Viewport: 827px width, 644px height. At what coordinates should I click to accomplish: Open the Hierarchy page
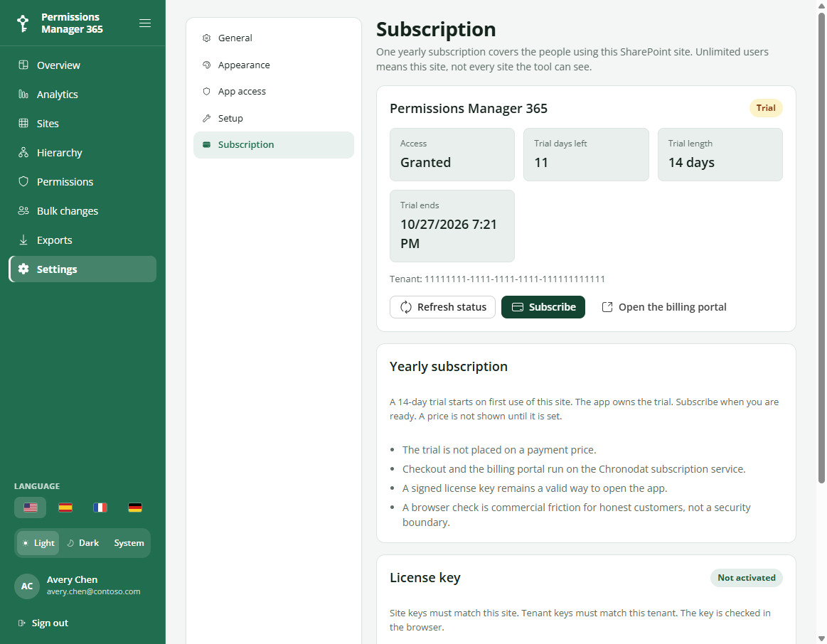pyautogui.click(x=82, y=152)
